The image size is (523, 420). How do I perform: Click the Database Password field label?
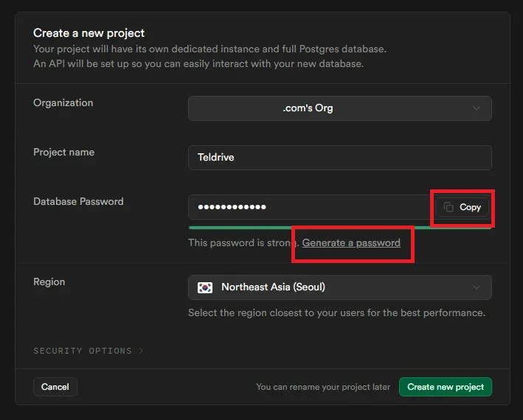tap(78, 202)
